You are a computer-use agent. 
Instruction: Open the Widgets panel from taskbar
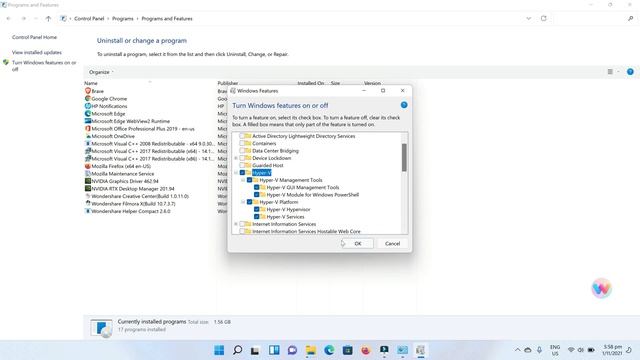(274, 350)
